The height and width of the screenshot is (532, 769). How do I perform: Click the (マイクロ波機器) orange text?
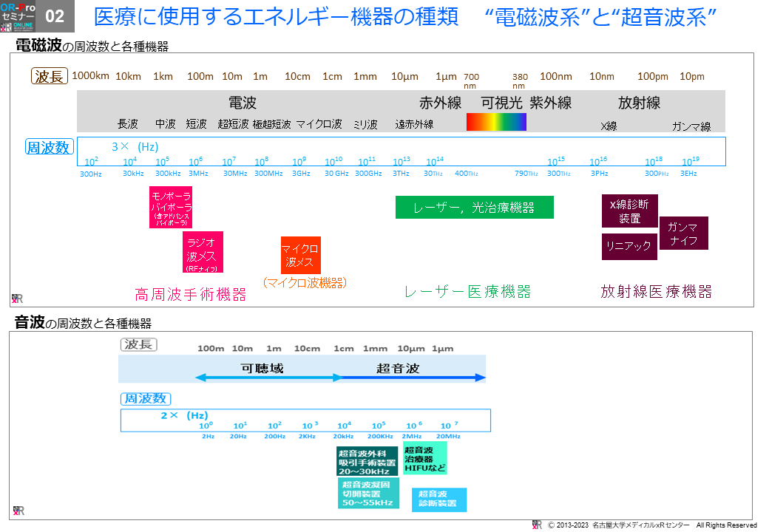pos(305,283)
